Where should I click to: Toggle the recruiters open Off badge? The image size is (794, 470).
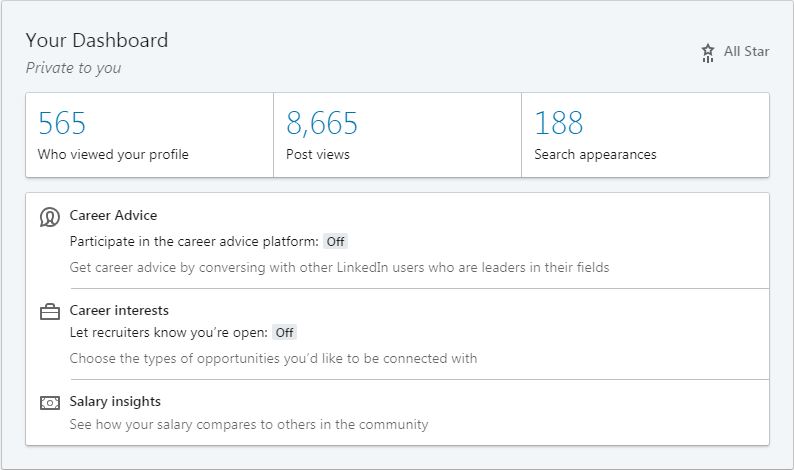(285, 333)
